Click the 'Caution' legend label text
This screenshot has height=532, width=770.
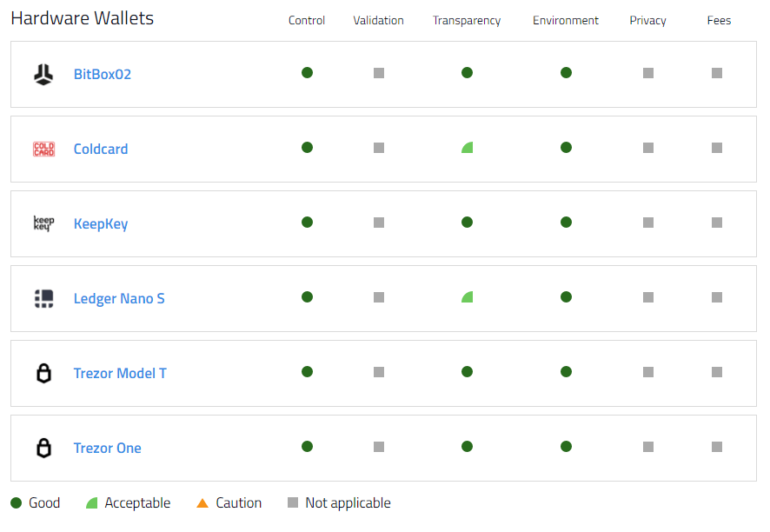pyautogui.click(x=239, y=503)
